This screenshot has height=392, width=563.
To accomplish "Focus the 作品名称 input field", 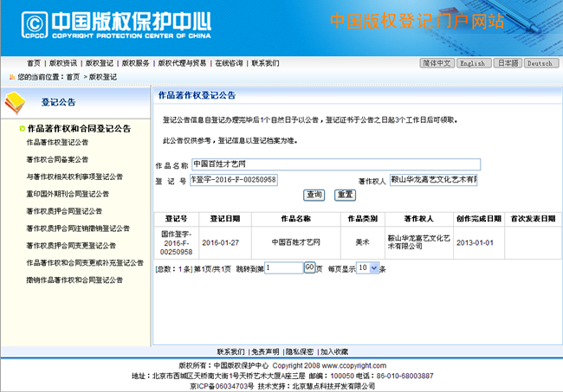I will [x=334, y=164].
